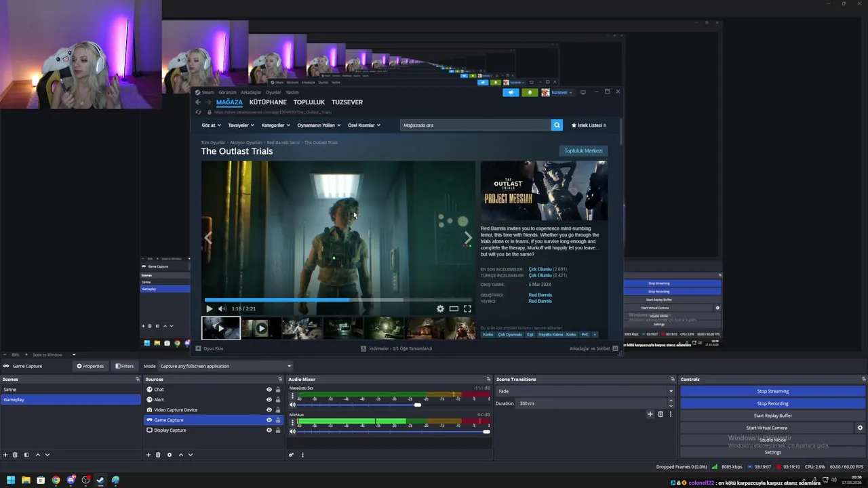Open the Audio Mixer options menu
The width and height of the screenshot is (868, 488).
(302, 455)
